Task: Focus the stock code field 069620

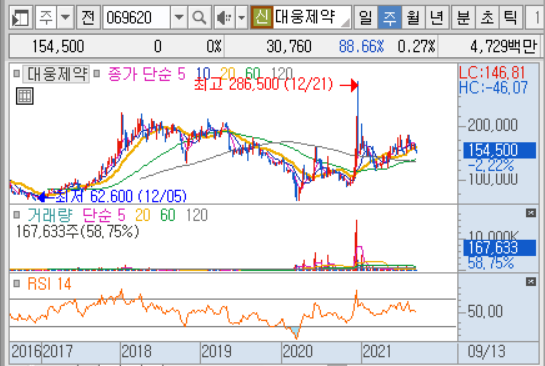Action: click(136, 17)
